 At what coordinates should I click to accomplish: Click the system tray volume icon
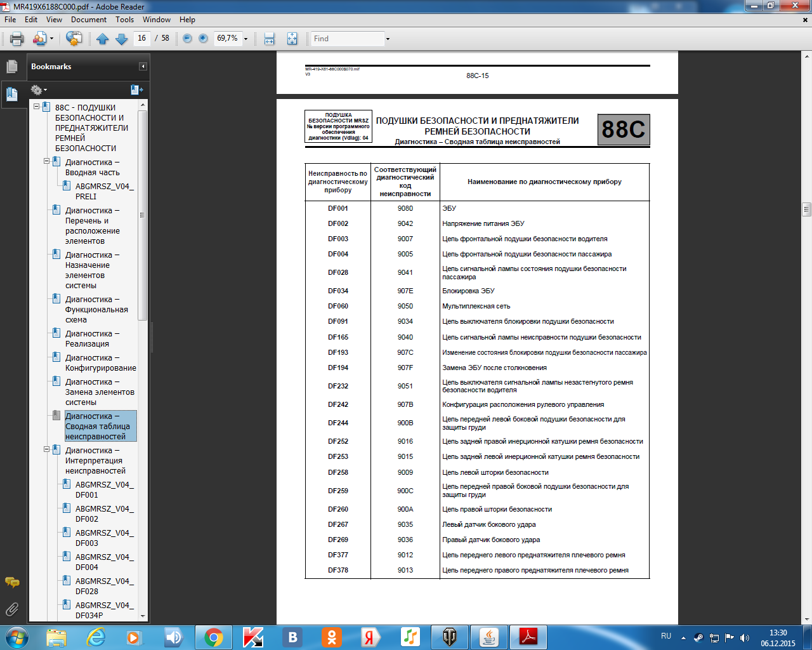745,637
